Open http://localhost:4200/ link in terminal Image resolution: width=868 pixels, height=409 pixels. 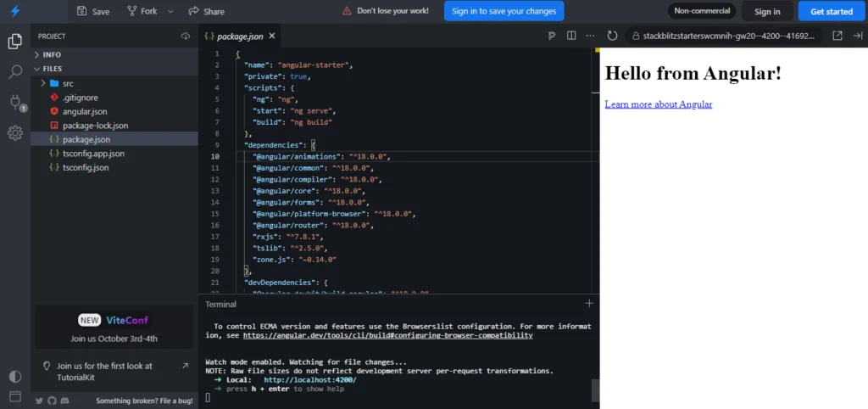pyautogui.click(x=310, y=379)
